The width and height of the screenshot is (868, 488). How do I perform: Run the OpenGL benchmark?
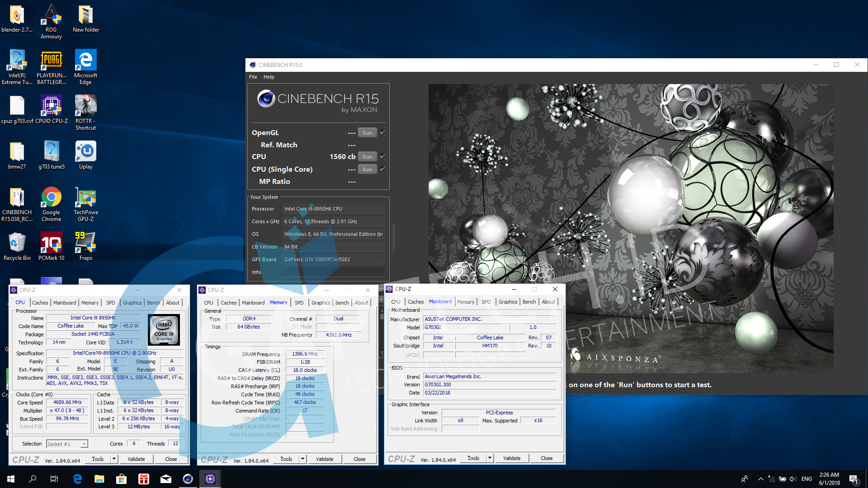(x=367, y=133)
